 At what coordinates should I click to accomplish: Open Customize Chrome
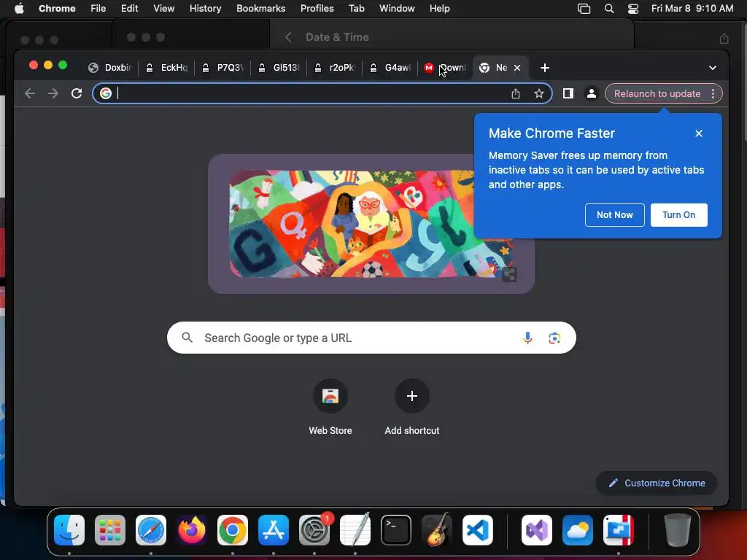pyautogui.click(x=657, y=483)
